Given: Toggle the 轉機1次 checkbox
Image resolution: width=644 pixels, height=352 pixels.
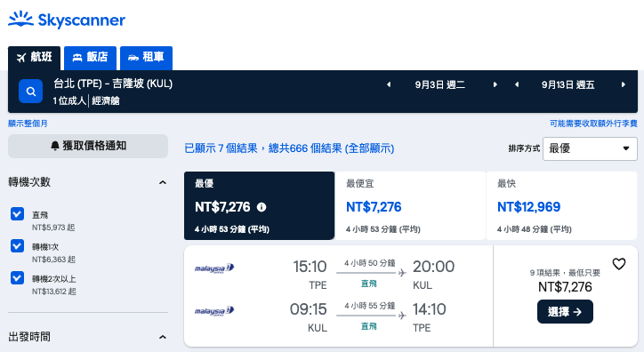Looking at the screenshot, I should point(17,245).
